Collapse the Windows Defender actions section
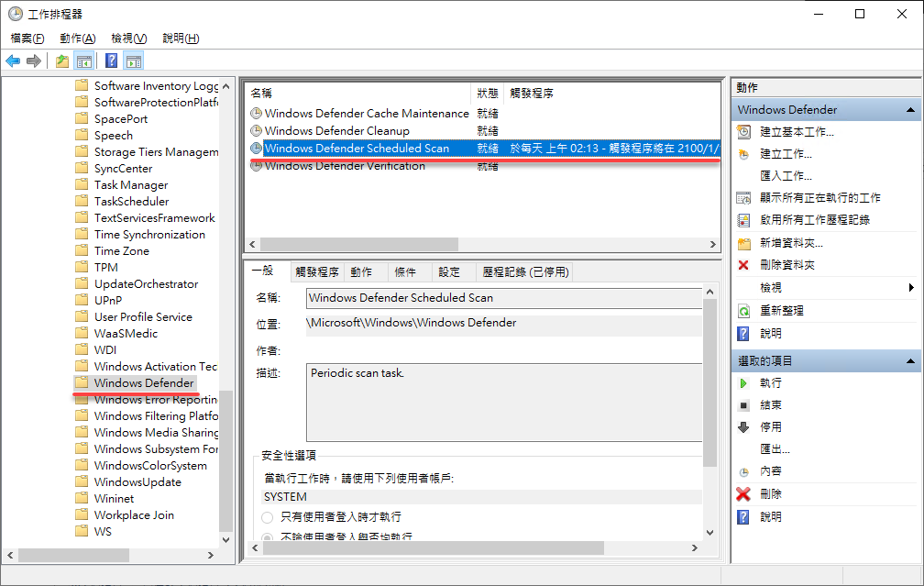Image resolution: width=924 pixels, height=586 pixels. [910, 110]
